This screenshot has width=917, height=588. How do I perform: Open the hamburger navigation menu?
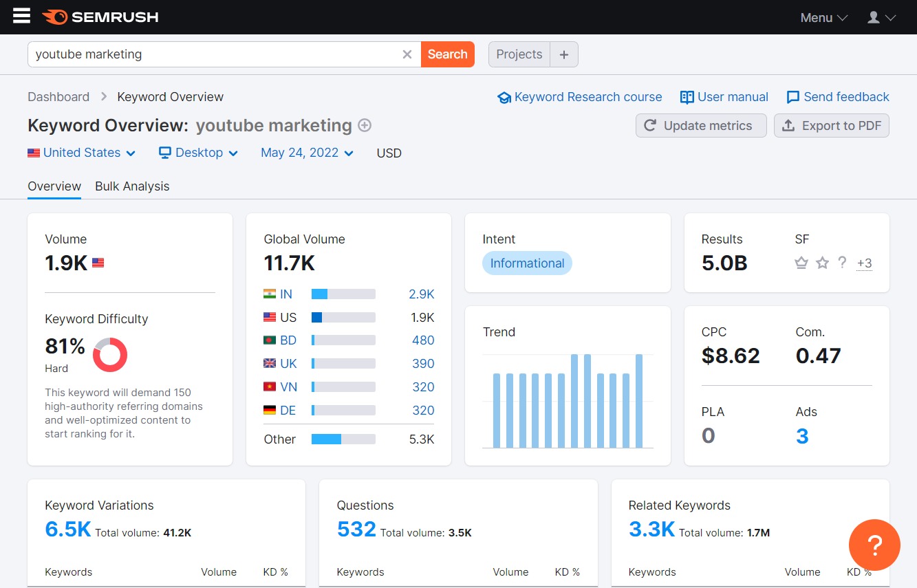[x=22, y=17]
